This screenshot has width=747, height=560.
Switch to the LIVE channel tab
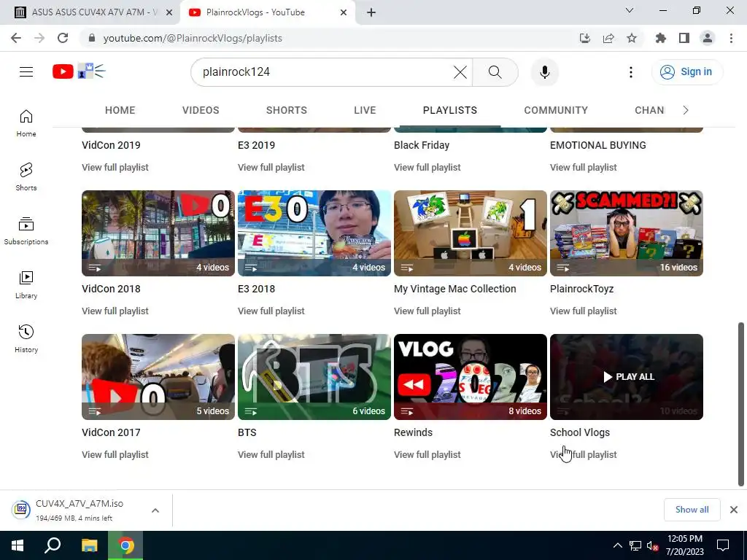tap(365, 111)
